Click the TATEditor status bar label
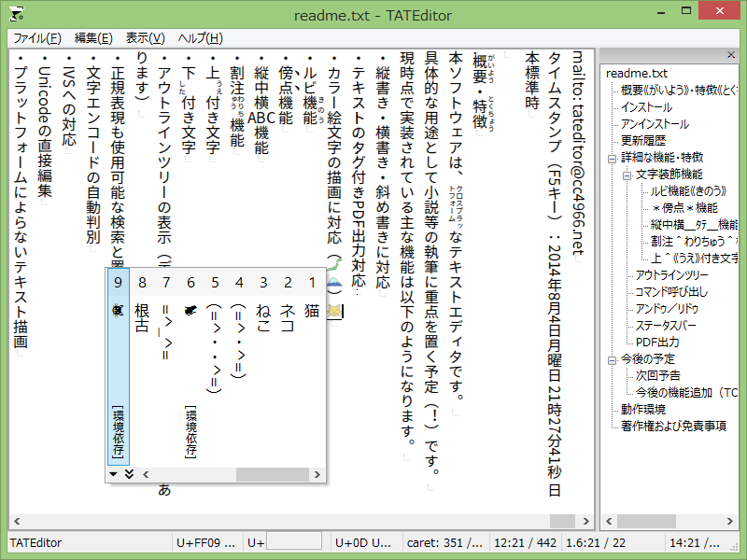 click(35, 543)
